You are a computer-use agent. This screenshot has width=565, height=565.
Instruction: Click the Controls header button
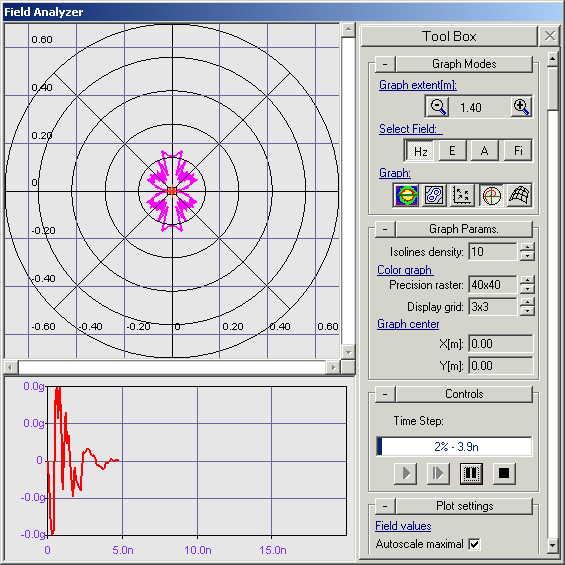tap(464, 394)
